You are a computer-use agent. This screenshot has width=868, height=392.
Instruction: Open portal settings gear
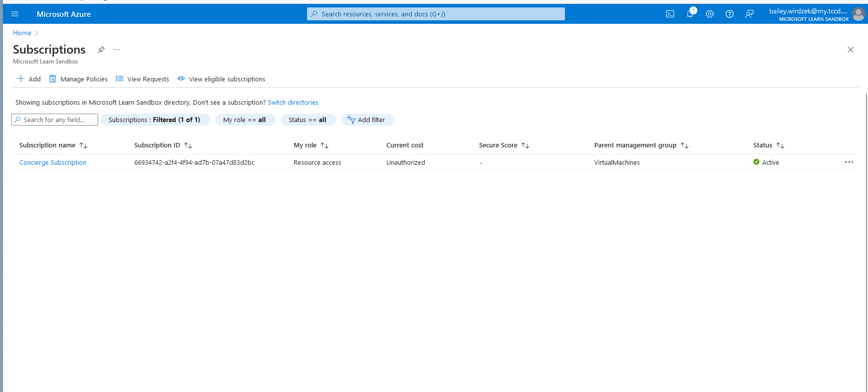(710, 14)
